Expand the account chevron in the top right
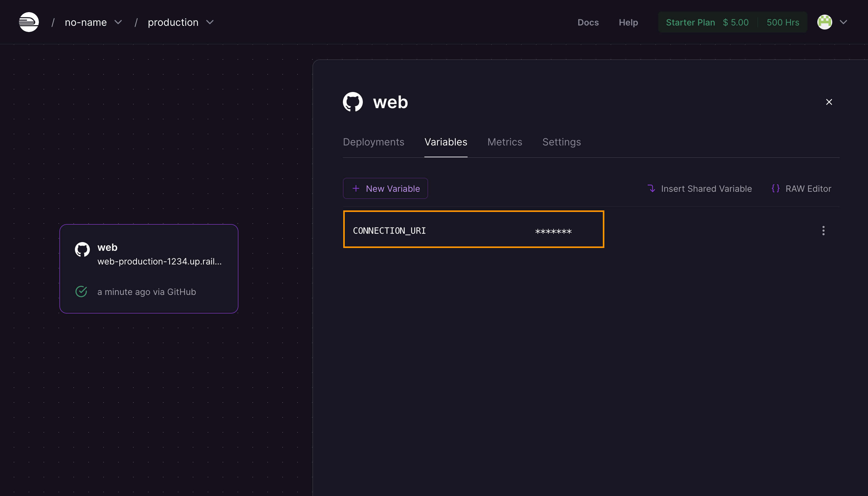 [x=843, y=22]
